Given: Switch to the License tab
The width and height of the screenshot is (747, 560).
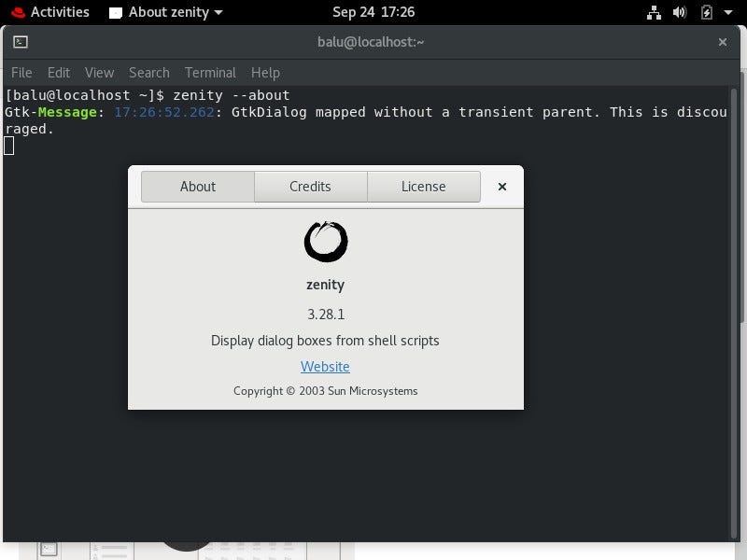Looking at the screenshot, I should click(x=423, y=187).
